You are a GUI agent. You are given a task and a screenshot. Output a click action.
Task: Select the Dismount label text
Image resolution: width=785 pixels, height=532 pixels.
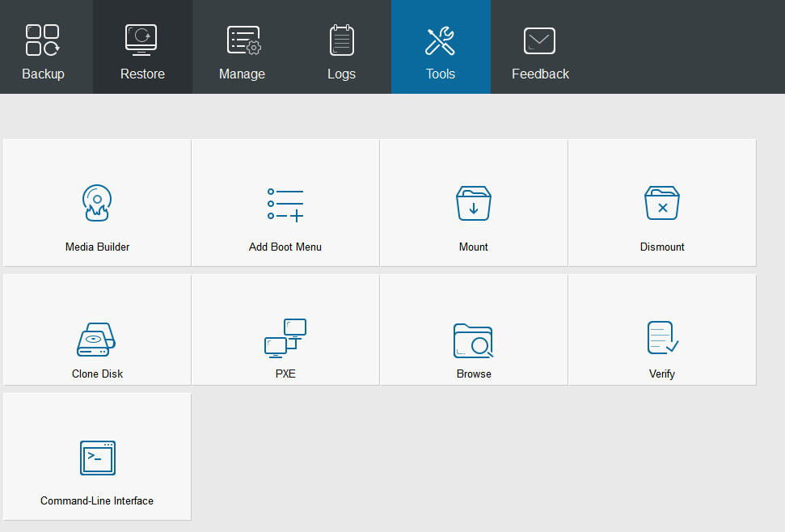click(x=662, y=247)
